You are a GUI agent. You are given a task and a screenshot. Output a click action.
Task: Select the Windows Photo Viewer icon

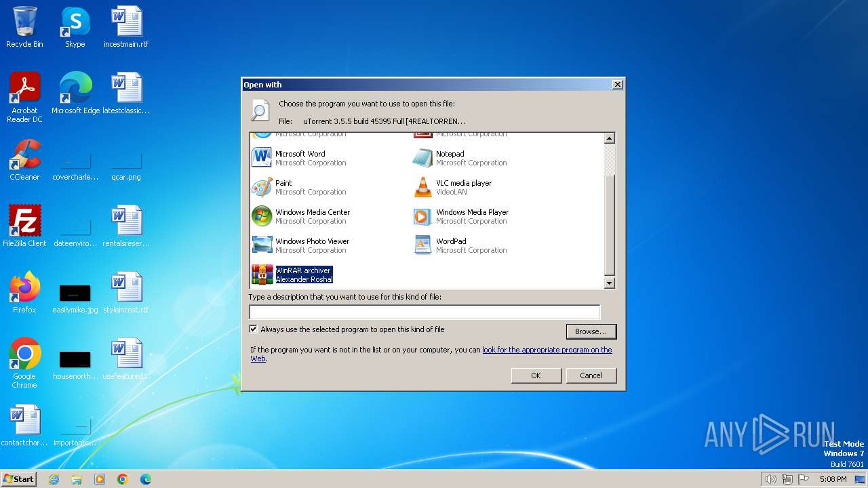(262, 245)
